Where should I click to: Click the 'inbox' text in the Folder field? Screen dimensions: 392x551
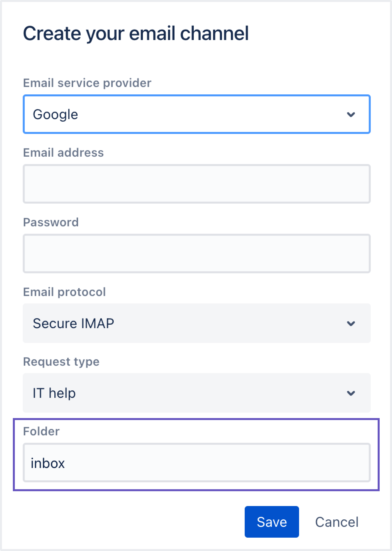(x=47, y=463)
